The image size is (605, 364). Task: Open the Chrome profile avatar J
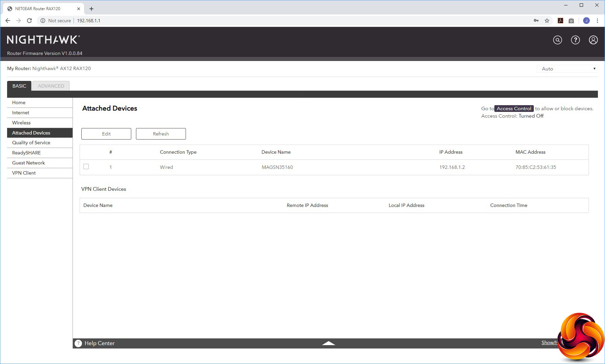586,21
